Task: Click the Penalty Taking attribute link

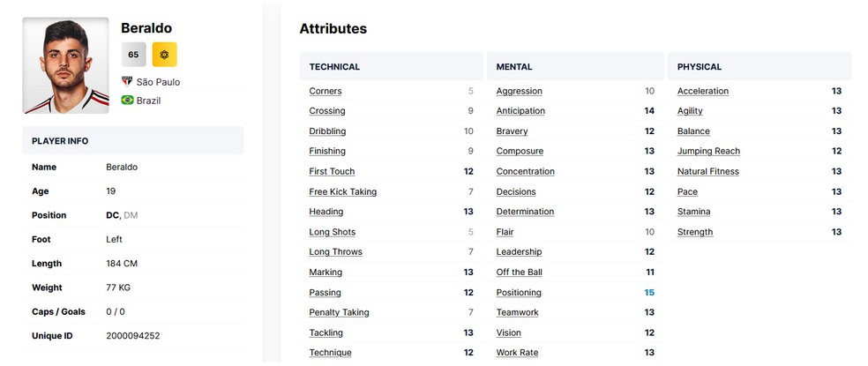Action: (x=339, y=312)
